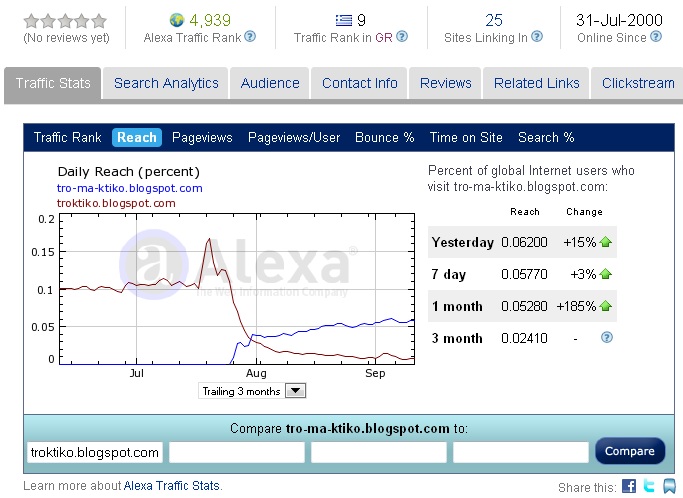Click the green up arrow for Yesterday
This screenshot has width=683, height=498.
click(x=605, y=242)
